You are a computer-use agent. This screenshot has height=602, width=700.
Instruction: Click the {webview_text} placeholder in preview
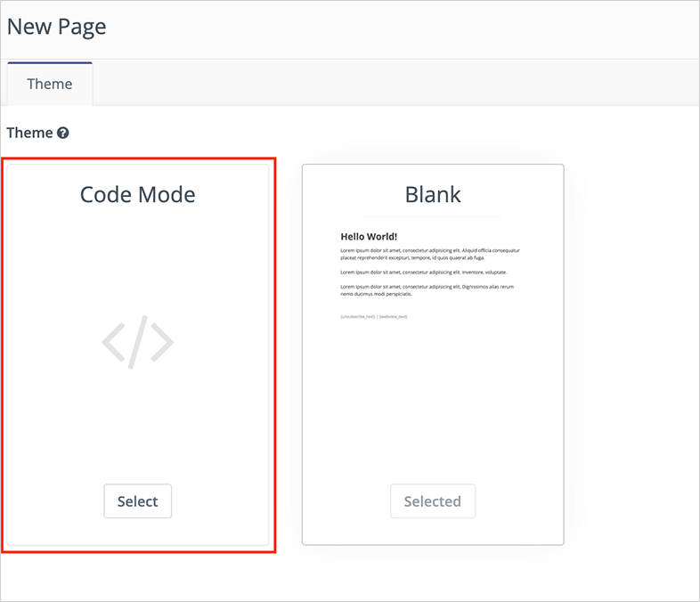[x=393, y=316]
